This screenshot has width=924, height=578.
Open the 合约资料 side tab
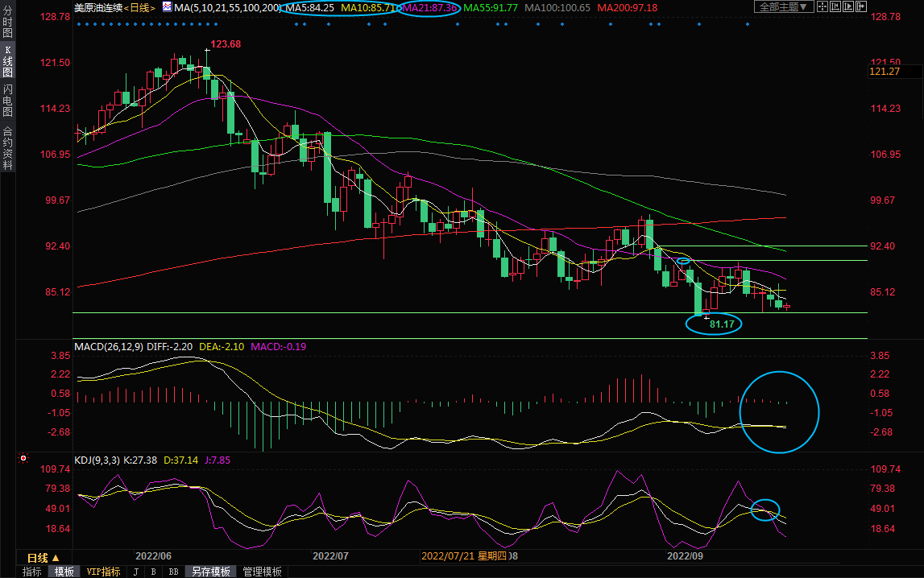pyautogui.click(x=7, y=148)
